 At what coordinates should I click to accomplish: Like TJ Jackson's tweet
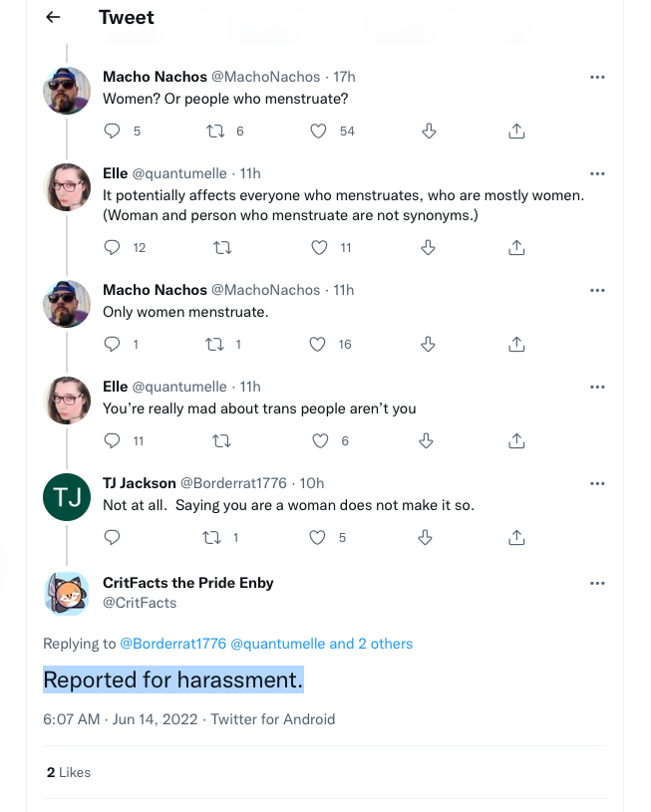point(318,537)
